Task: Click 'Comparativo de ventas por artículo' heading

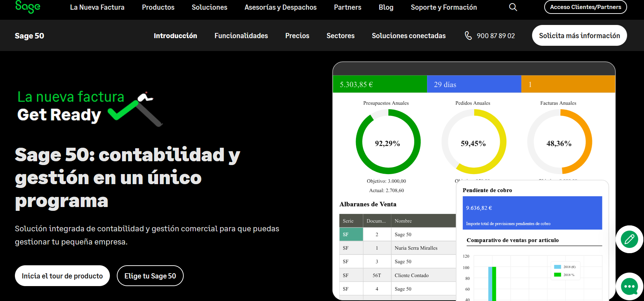Action: point(513,240)
